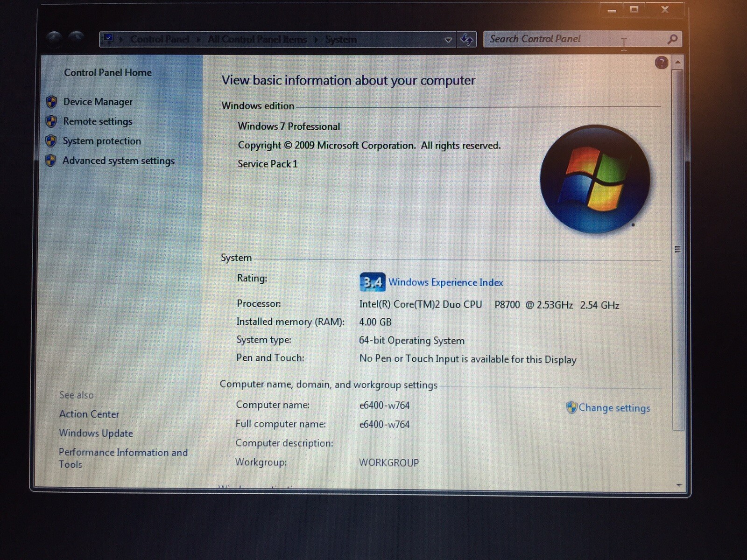
Task: Open Windows Experience Index link
Action: pos(446,282)
